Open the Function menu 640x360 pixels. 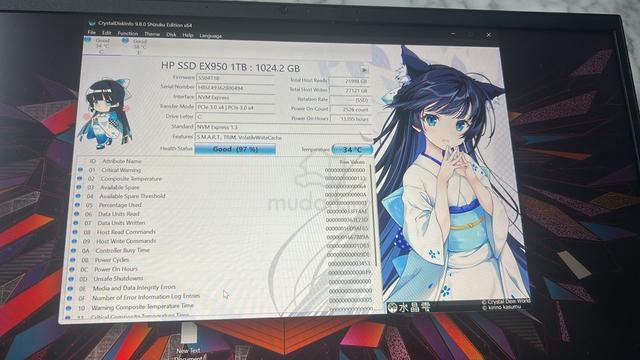[128, 33]
